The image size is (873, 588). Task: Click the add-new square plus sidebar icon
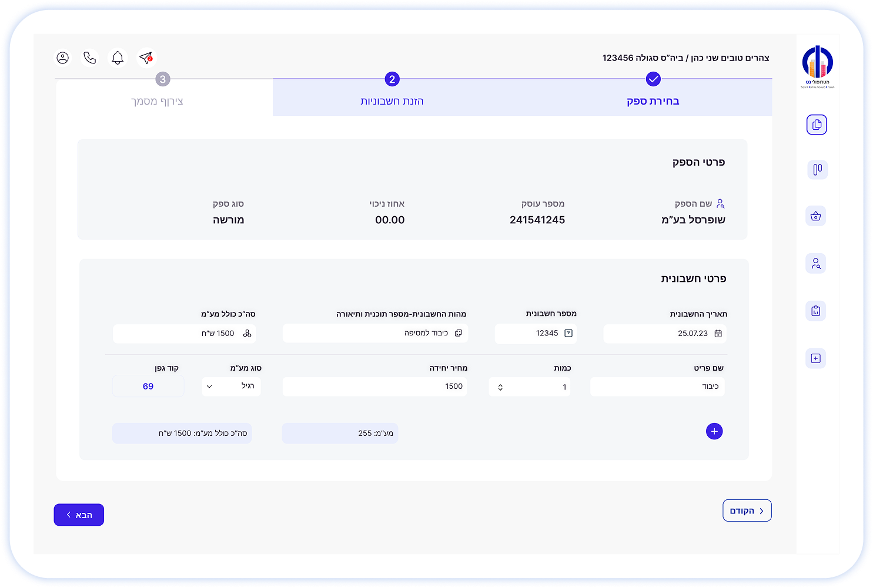(815, 358)
